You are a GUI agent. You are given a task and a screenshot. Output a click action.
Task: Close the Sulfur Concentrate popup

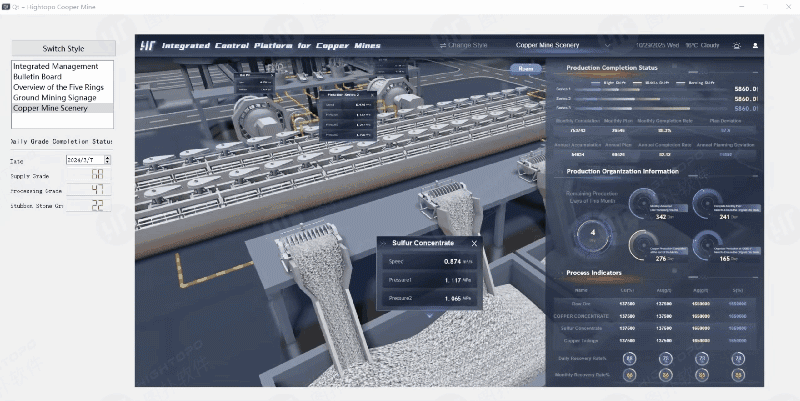(474, 243)
